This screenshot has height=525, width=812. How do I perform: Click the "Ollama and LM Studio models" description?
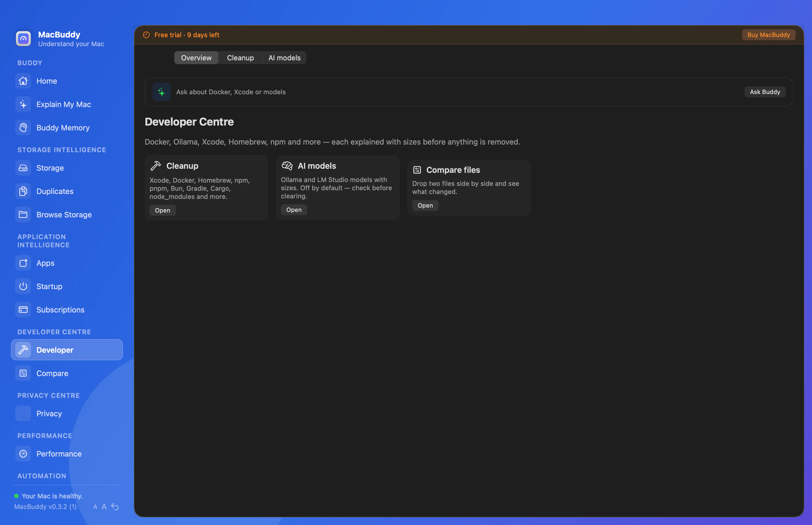coord(336,188)
